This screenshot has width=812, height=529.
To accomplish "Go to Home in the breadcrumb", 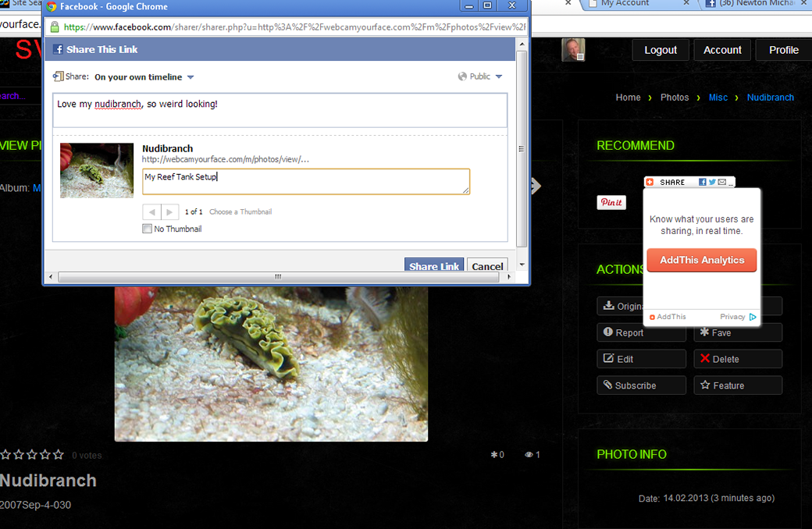I will tap(629, 98).
